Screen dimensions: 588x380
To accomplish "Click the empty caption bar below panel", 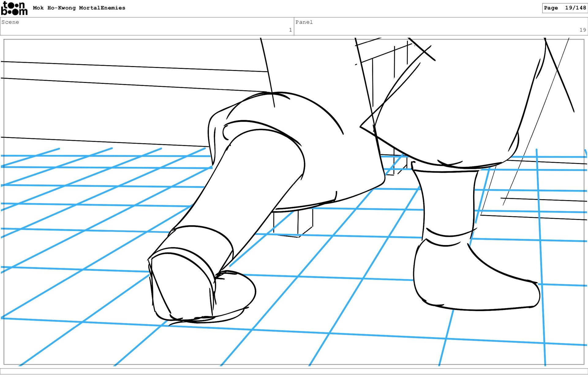I will tap(294, 371).
